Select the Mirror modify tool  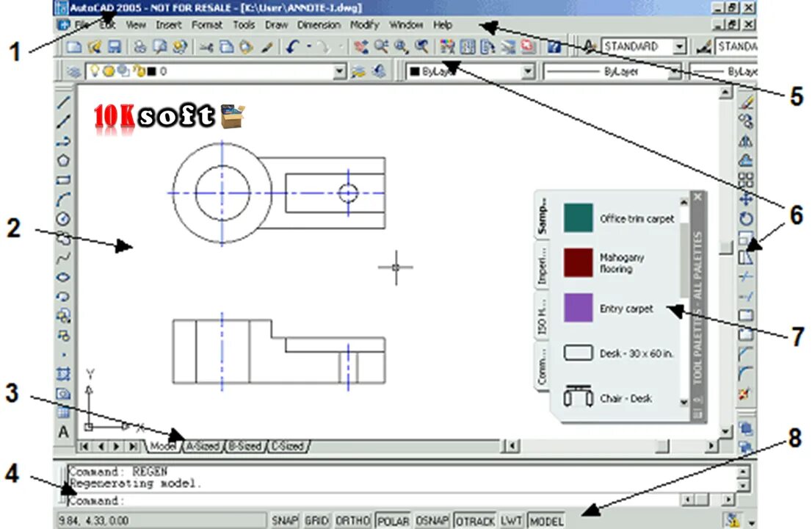[746, 141]
